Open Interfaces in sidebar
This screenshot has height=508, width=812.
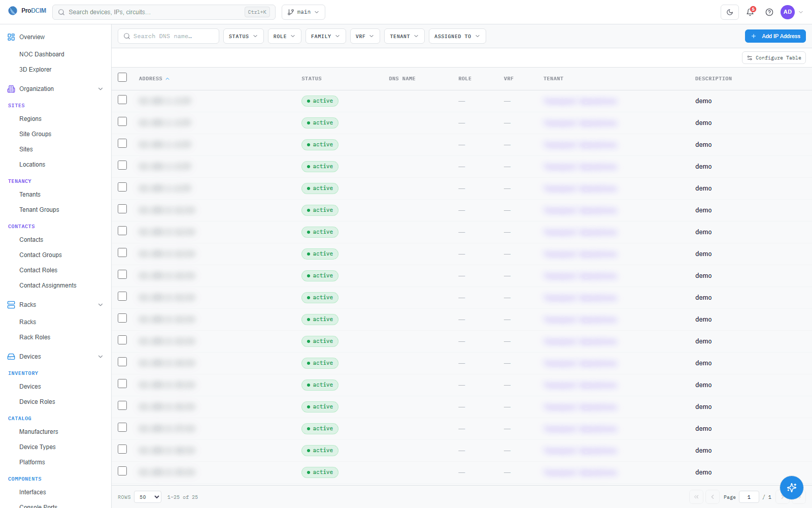point(32,492)
